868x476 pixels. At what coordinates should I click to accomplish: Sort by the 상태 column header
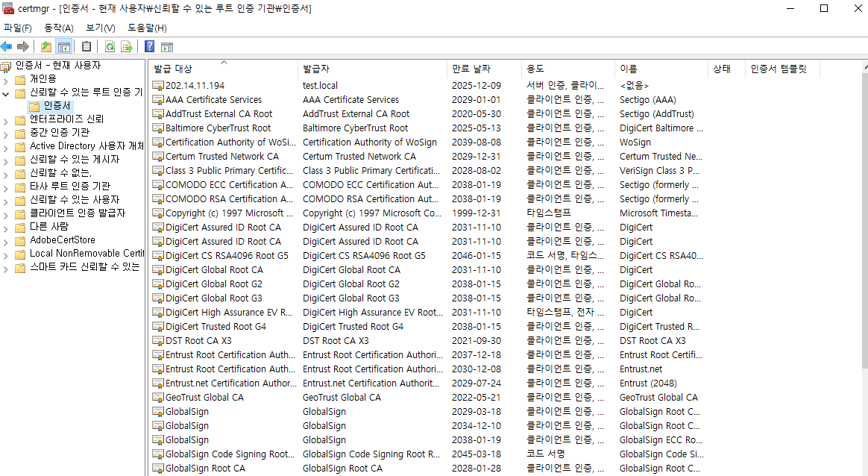[726, 69]
